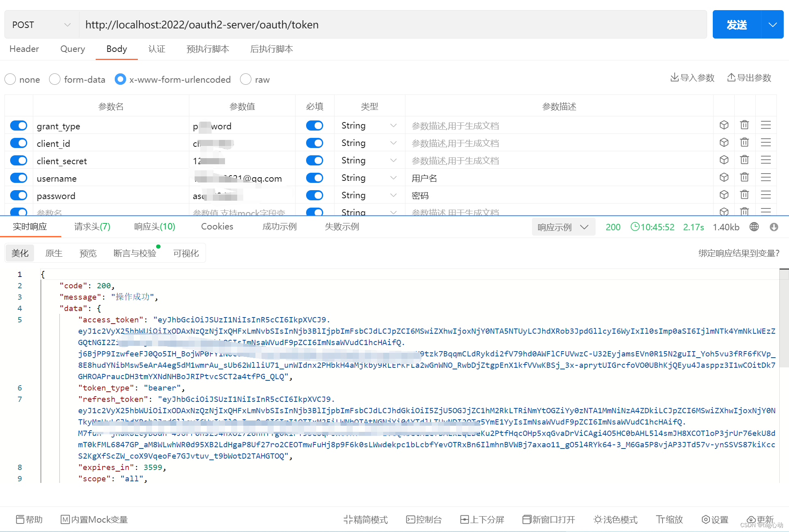Click the 发送 send button
Screen dimensions: 789x532
pos(736,25)
